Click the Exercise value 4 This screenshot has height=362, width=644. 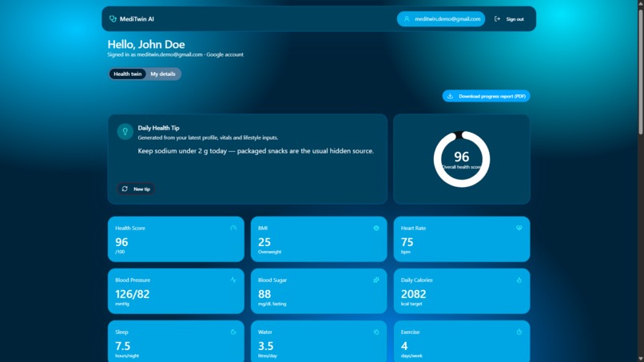(404, 346)
